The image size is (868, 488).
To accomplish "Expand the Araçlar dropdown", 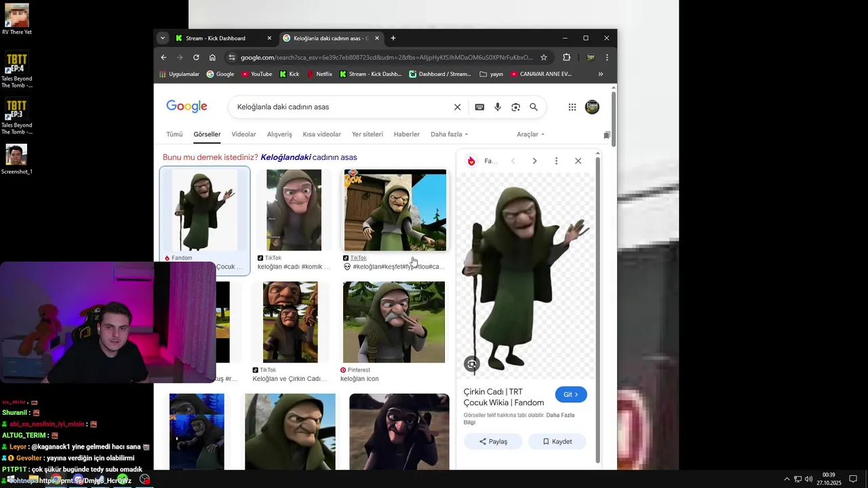I will pos(530,134).
